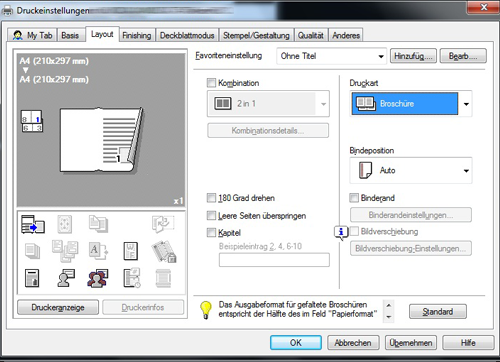Image resolution: width=500 pixels, height=362 pixels.
Task: Click the booklet page-order icon numbered 8 1 6 3
Action: 32,121
